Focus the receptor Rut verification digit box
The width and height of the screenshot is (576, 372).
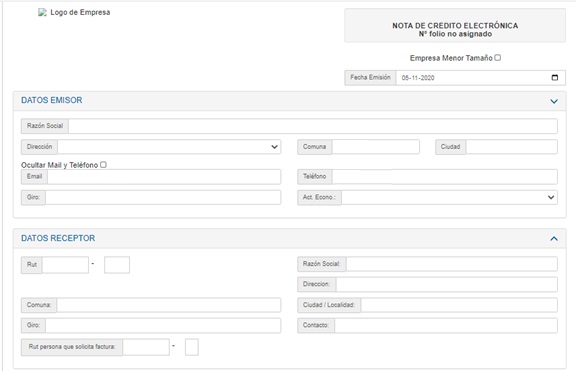117,265
